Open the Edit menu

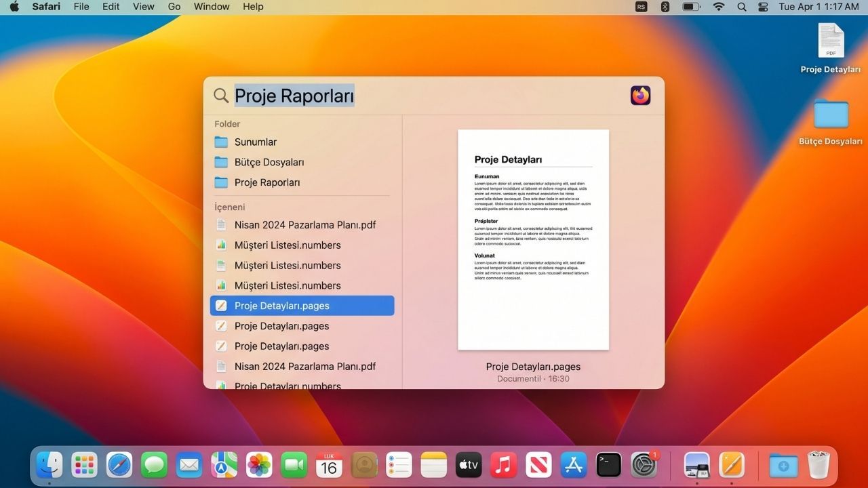pos(111,7)
